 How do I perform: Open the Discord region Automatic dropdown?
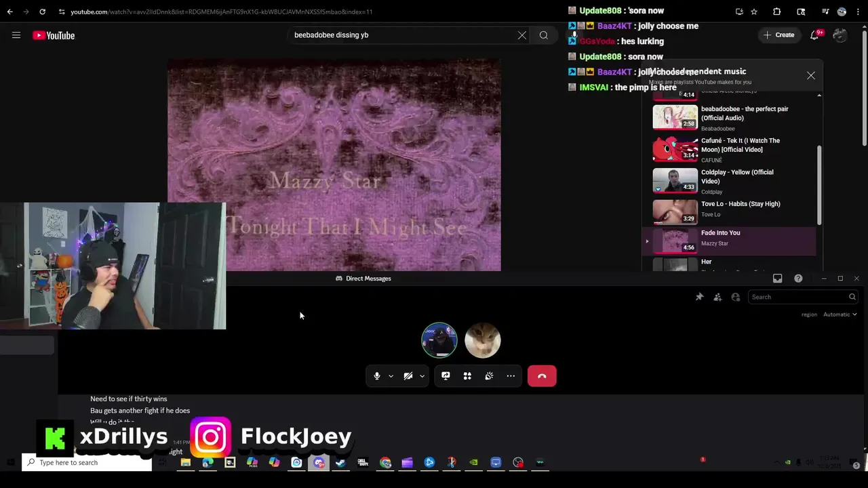tap(840, 314)
